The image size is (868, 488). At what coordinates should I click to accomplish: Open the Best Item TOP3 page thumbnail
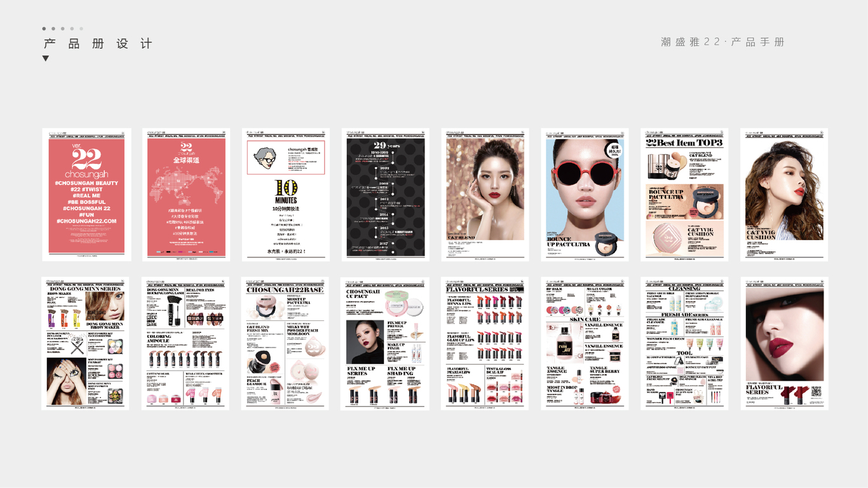tap(684, 194)
